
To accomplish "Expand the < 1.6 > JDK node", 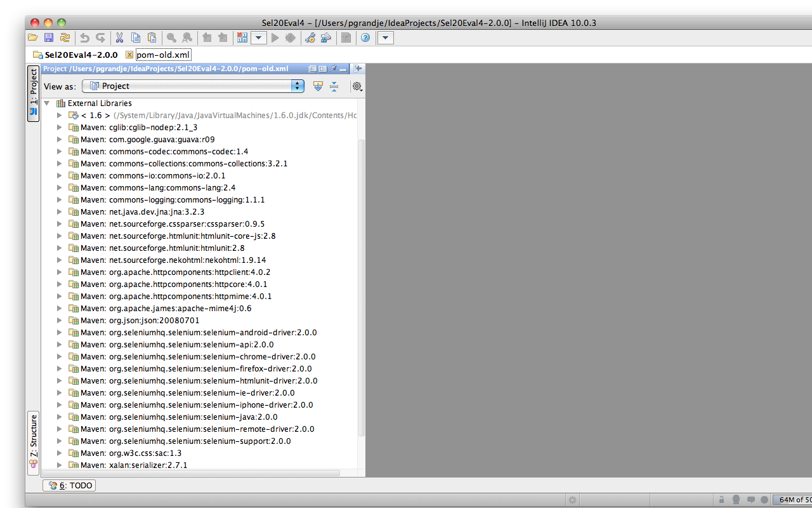I will [60, 115].
